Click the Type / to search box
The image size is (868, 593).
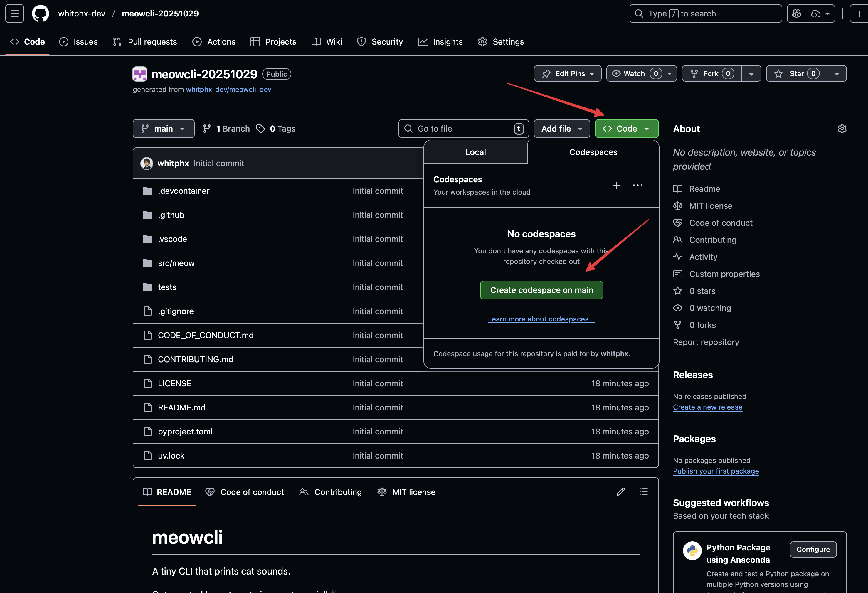(x=706, y=14)
